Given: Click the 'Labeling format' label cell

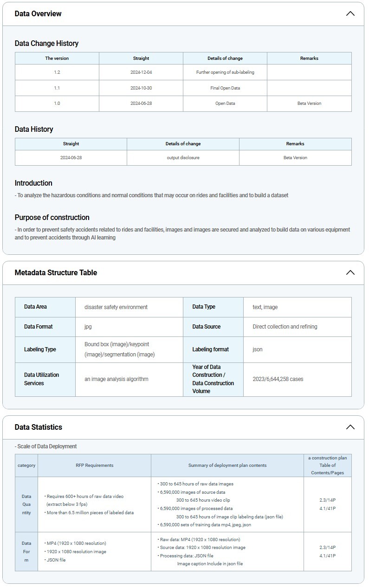Looking at the screenshot, I should coord(210,349).
